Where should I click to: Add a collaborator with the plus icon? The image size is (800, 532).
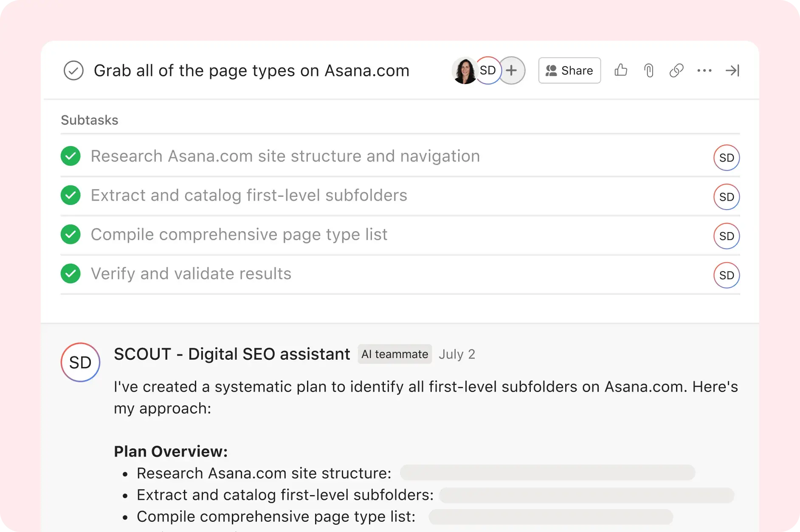(x=512, y=70)
